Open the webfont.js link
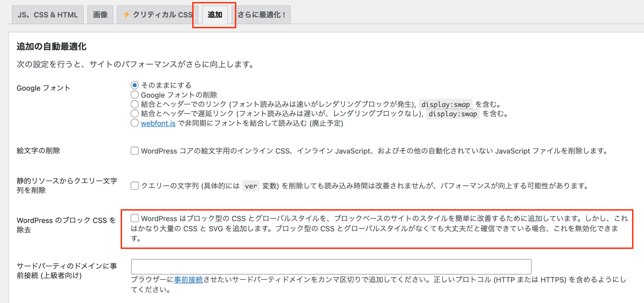 click(x=158, y=124)
